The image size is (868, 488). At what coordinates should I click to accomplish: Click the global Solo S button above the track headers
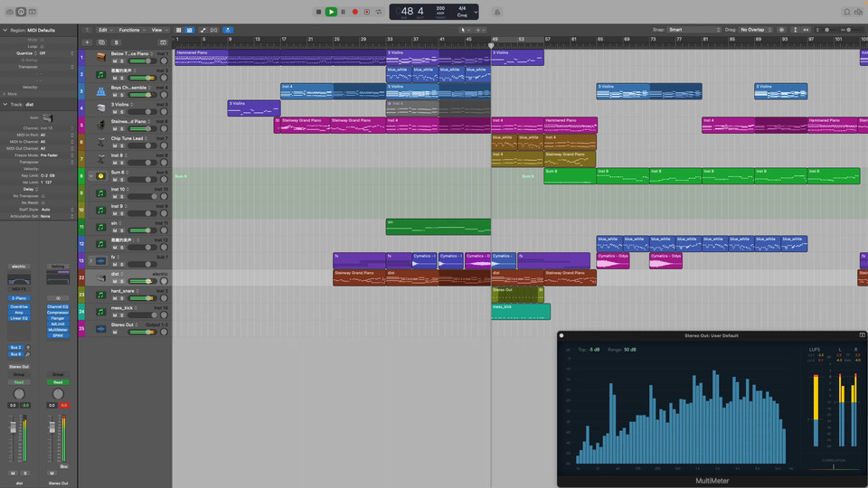click(x=117, y=42)
